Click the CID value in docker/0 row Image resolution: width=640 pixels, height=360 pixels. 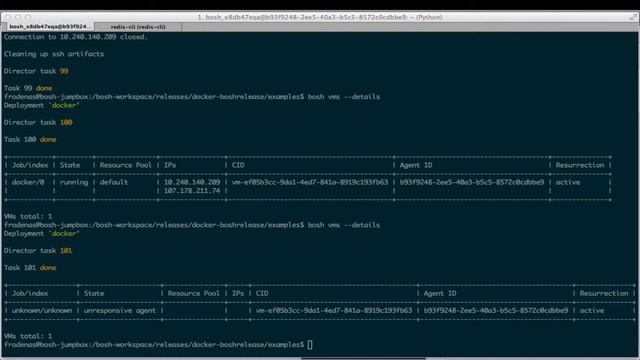(x=310, y=182)
